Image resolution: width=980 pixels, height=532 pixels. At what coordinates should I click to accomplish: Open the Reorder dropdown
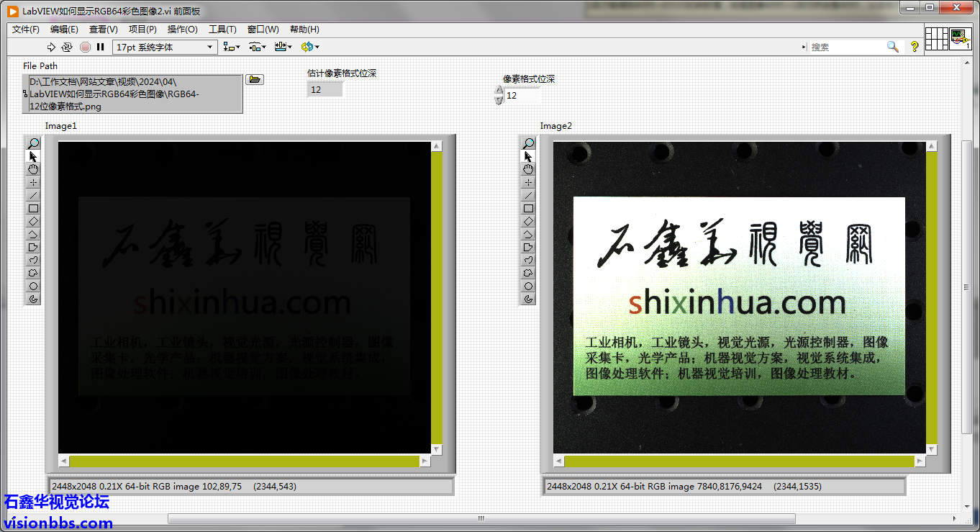coord(310,47)
